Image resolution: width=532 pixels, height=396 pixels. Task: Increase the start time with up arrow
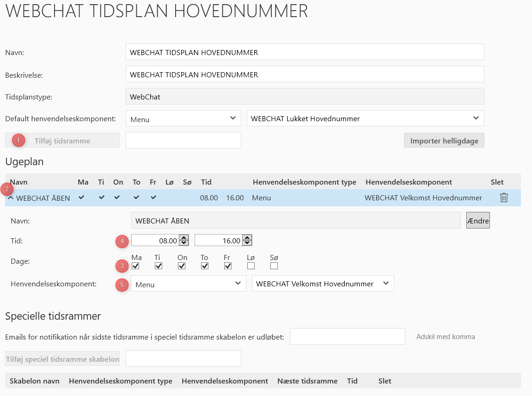pyautogui.click(x=184, y=238)
